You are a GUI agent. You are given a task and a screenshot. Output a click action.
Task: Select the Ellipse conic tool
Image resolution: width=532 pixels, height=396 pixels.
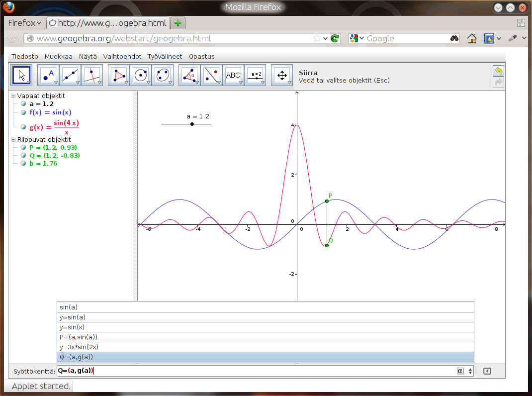pyautogui.click(x=163, y=75)
